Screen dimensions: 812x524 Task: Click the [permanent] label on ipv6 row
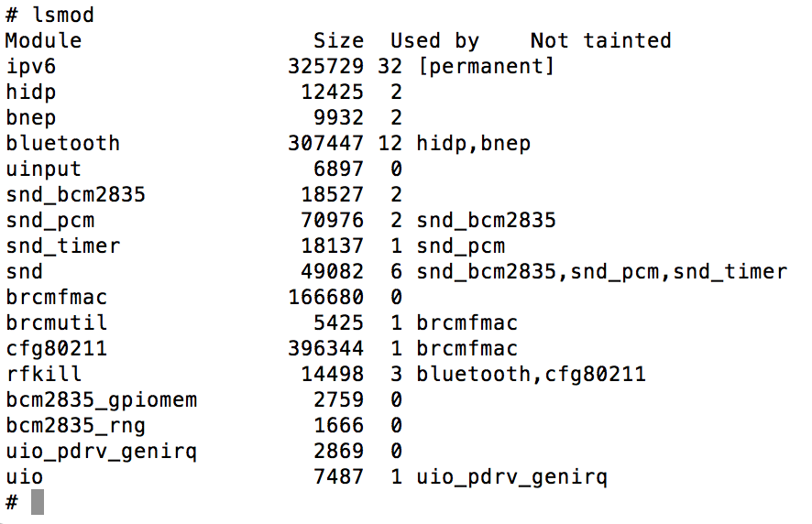click(486, 67)
